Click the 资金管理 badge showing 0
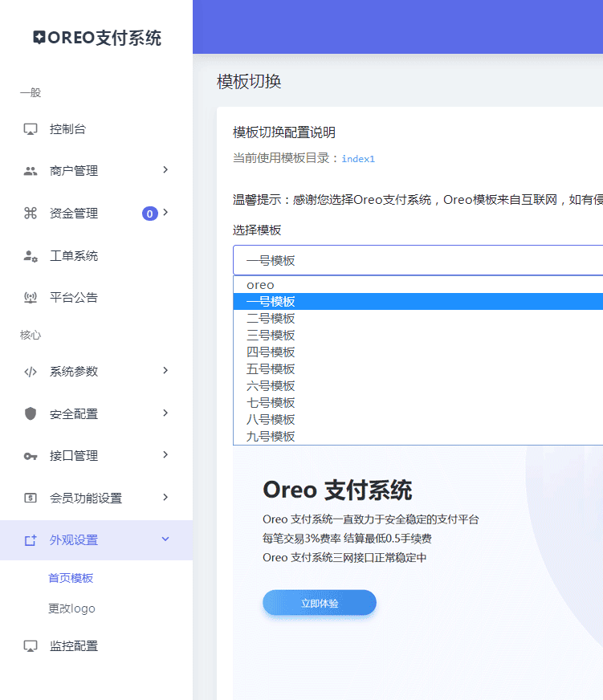This screenshot has width=603, height=700. 150,214
